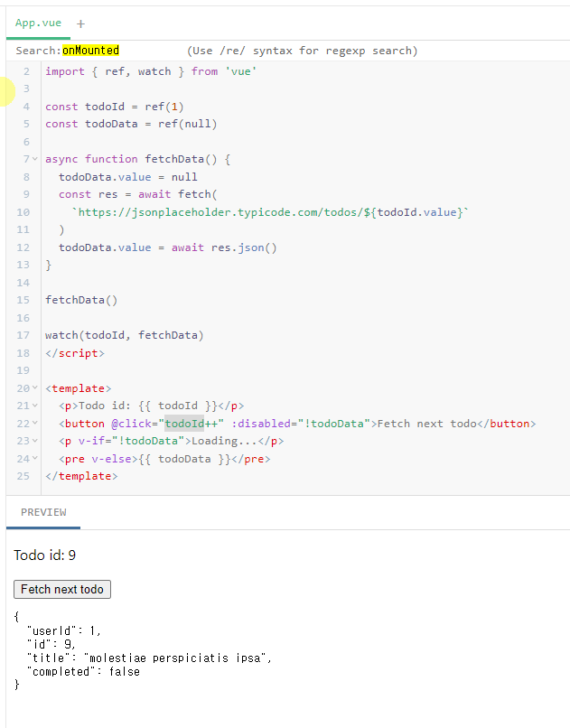The height and width of the screenshot is (728, 570).
Task: Fold the pre tag arrow at line 24
Action: [x=35, y=459]
